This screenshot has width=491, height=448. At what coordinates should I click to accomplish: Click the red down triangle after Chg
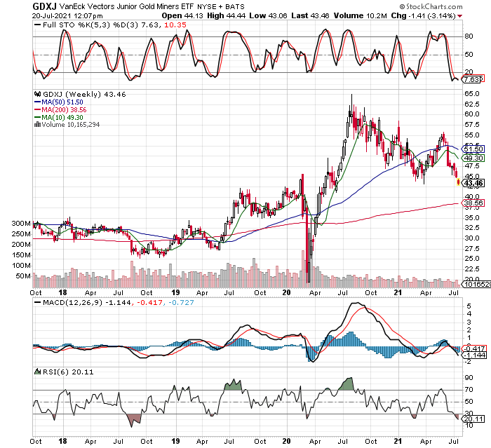tap(459, 16)
